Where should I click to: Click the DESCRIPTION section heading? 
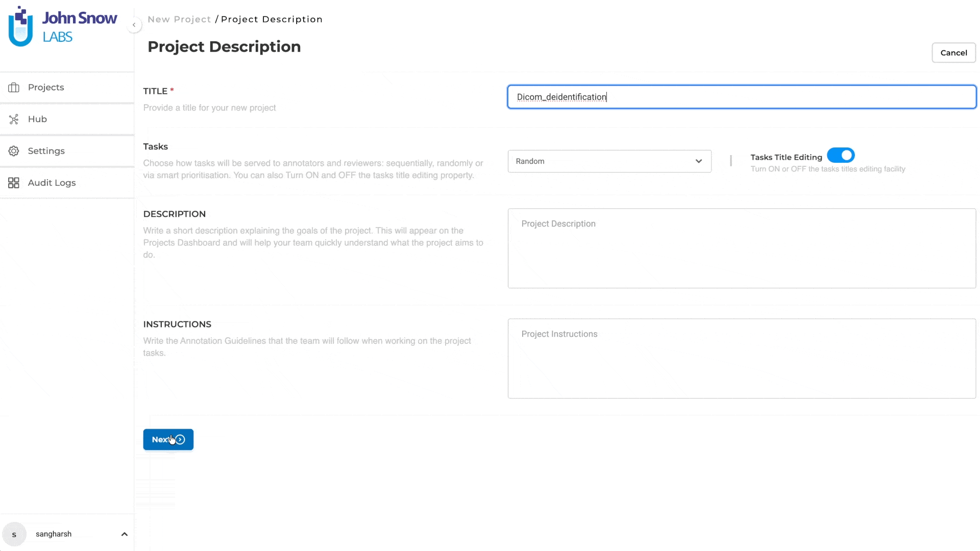175,214
